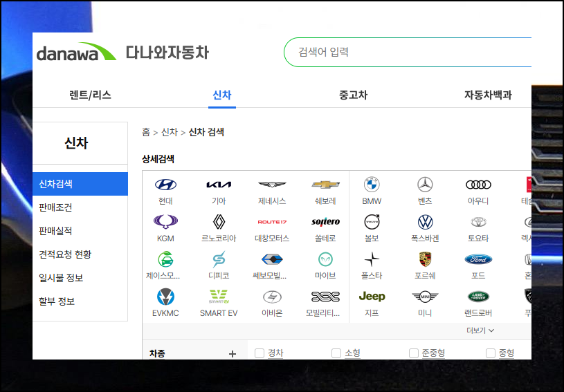Select the Hyundai (현대) brand logo
The width and height of the screenshot is (564, 392).
pos(165,185)
